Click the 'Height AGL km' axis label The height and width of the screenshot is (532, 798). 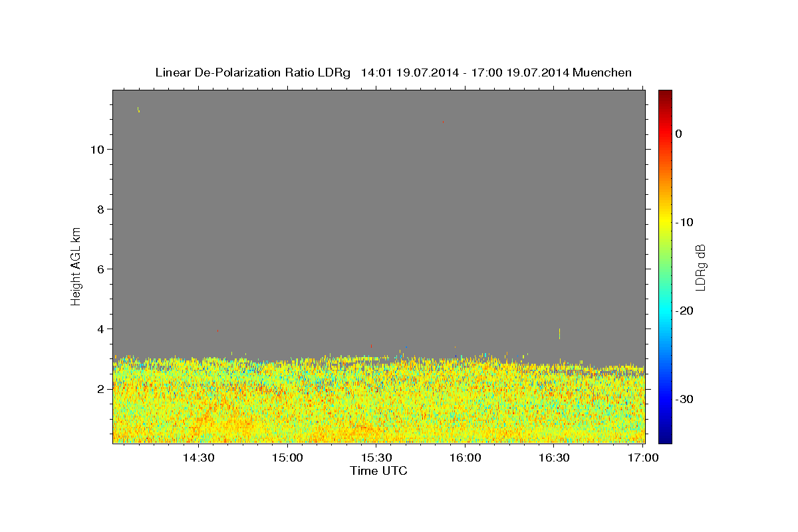76,265
